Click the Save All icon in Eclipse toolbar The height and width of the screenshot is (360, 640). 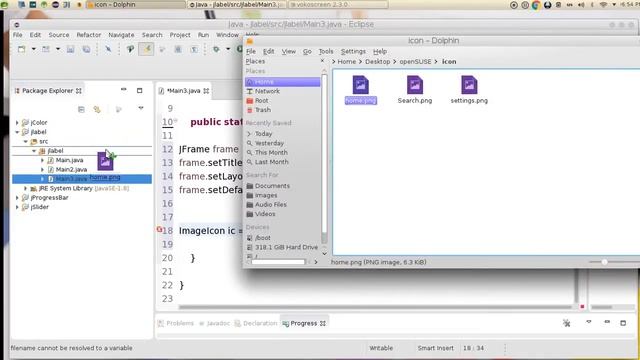pyautogui.click(x=86, y=49)
